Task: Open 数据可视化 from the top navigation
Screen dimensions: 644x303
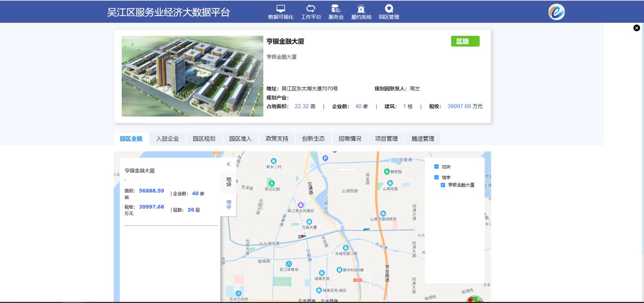Action: pyautogui.click(x=281, y=12)
